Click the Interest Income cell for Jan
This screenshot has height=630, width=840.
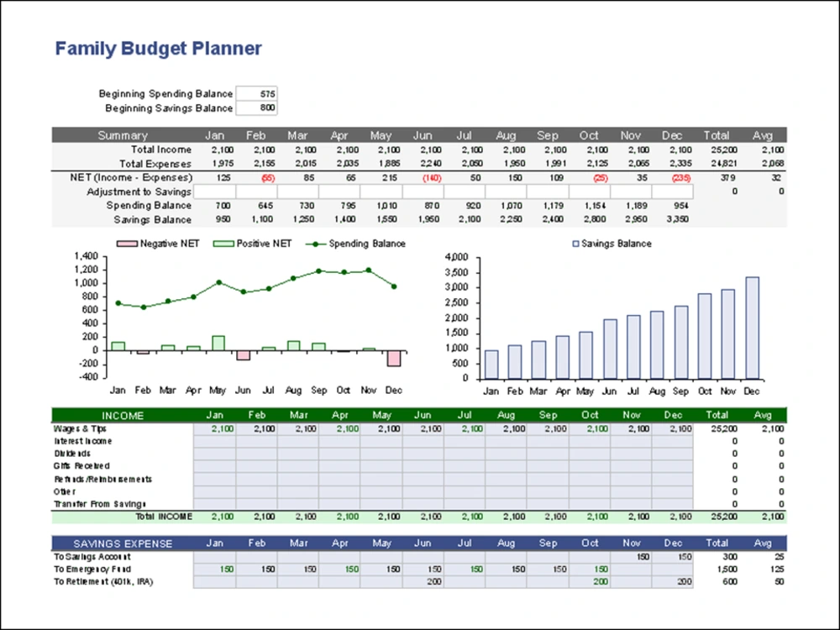pos(214,442)
